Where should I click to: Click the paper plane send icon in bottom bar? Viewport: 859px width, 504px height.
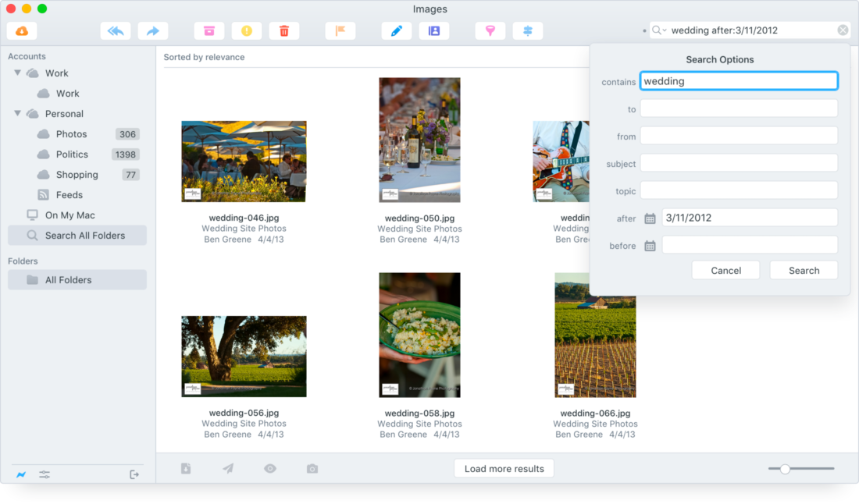(228, 468)
